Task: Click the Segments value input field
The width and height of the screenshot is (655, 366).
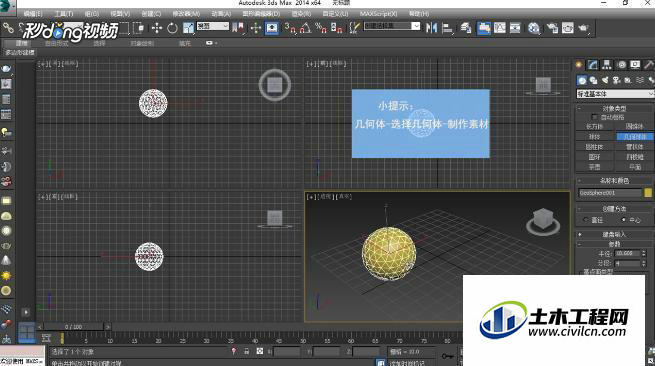Action: point(627,263)
